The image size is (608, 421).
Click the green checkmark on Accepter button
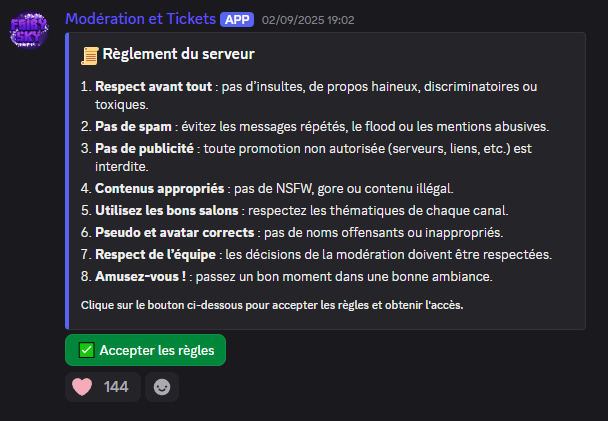tap(86, 351)
